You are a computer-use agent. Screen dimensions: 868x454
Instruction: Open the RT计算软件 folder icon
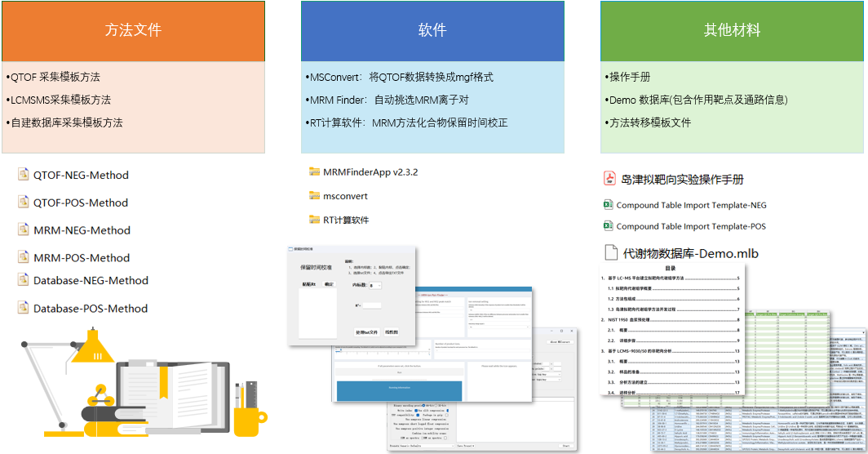[x=315, y=220]
